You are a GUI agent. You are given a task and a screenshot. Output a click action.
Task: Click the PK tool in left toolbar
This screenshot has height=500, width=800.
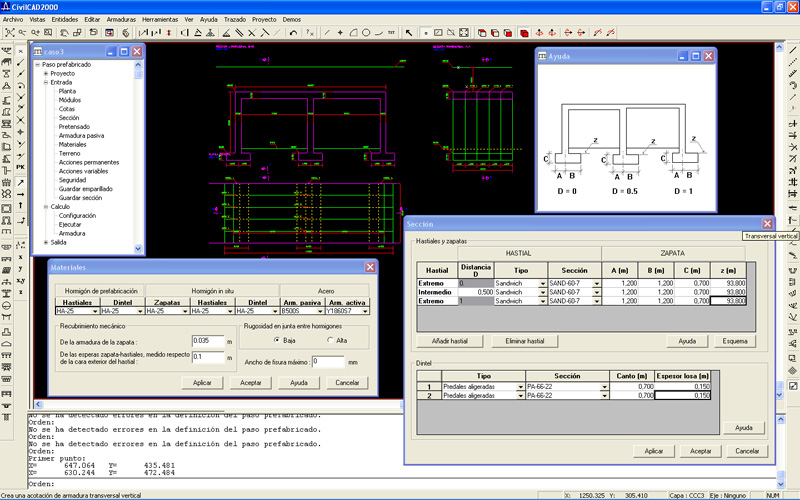coord(20,167)
